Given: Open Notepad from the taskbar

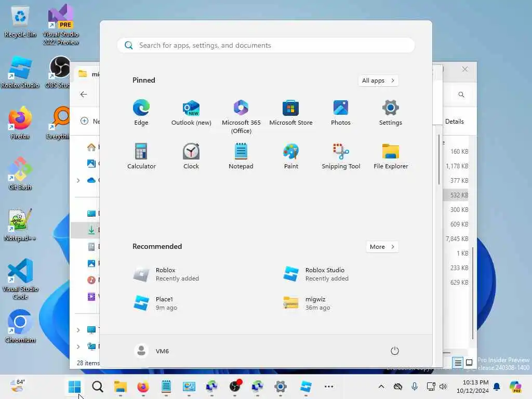Looking at the screenshot, I should [x=166, y=387].
